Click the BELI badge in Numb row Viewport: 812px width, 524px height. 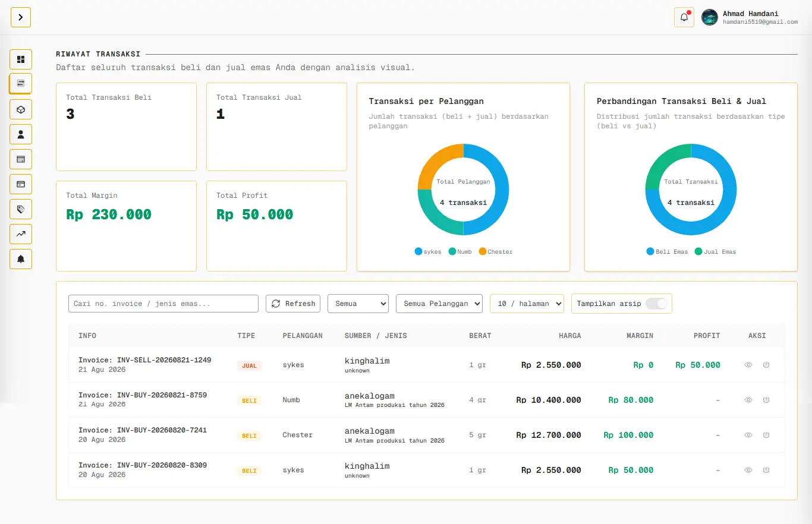point(249,400)
